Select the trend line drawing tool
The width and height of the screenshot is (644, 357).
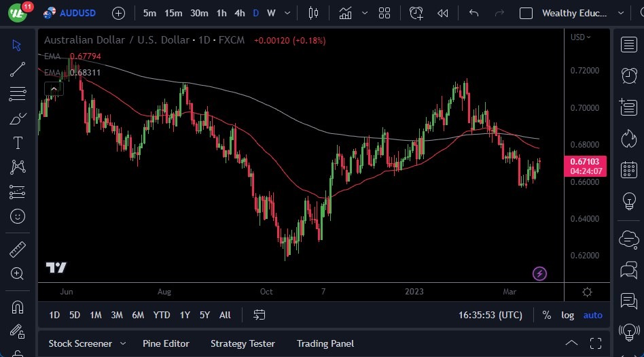click(18, 69)
